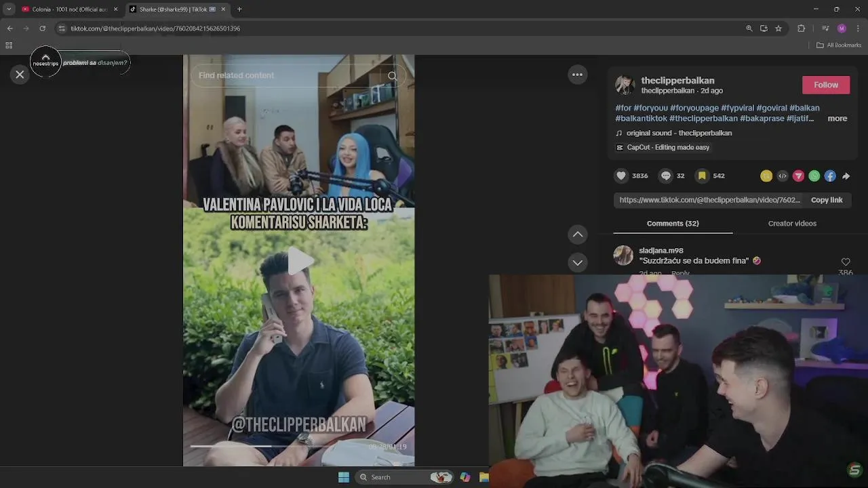Open sladjana.m98 commenter avatar
Image resolution: width=868 pixels, height=488 pixels.
pos(623,256)
